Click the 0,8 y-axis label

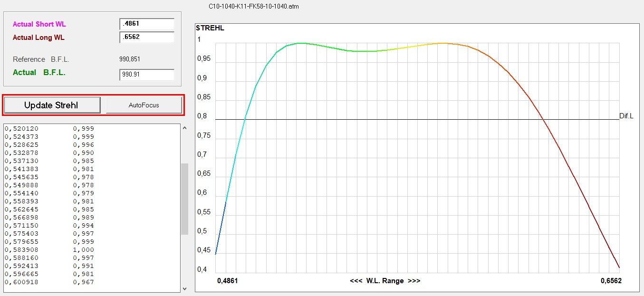coord(202,116)
